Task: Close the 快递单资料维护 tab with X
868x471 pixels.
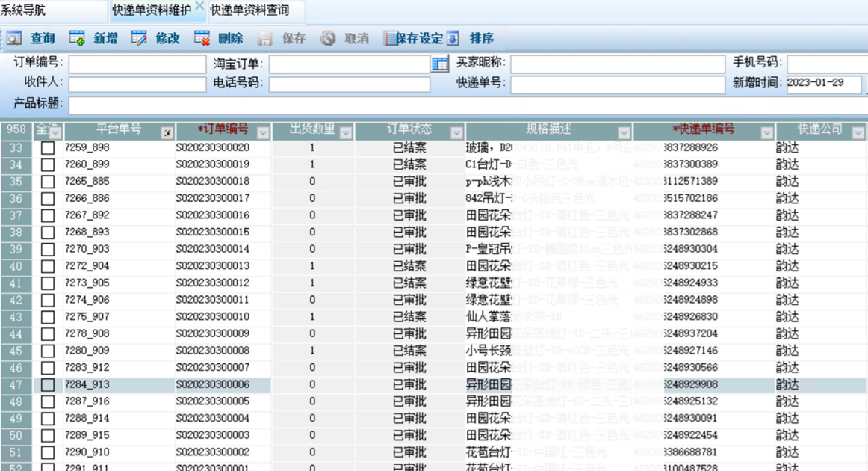Action: pos(199,6)
